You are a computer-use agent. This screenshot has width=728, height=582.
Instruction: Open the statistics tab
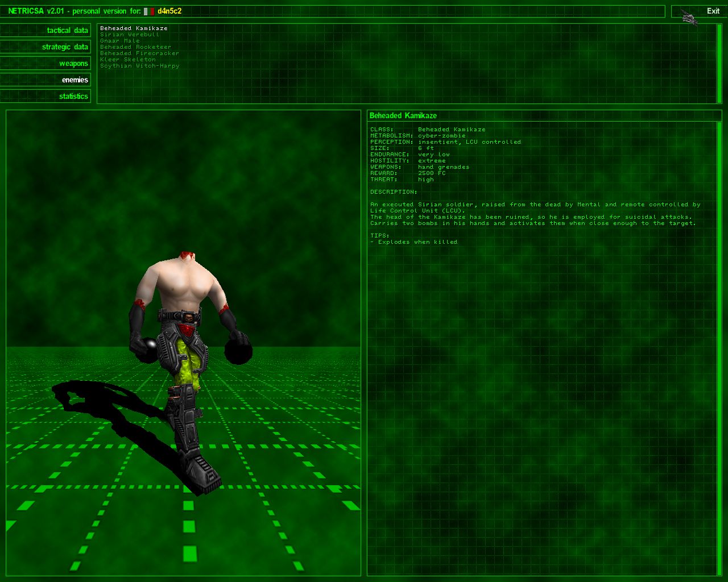[x=45, y=96]
